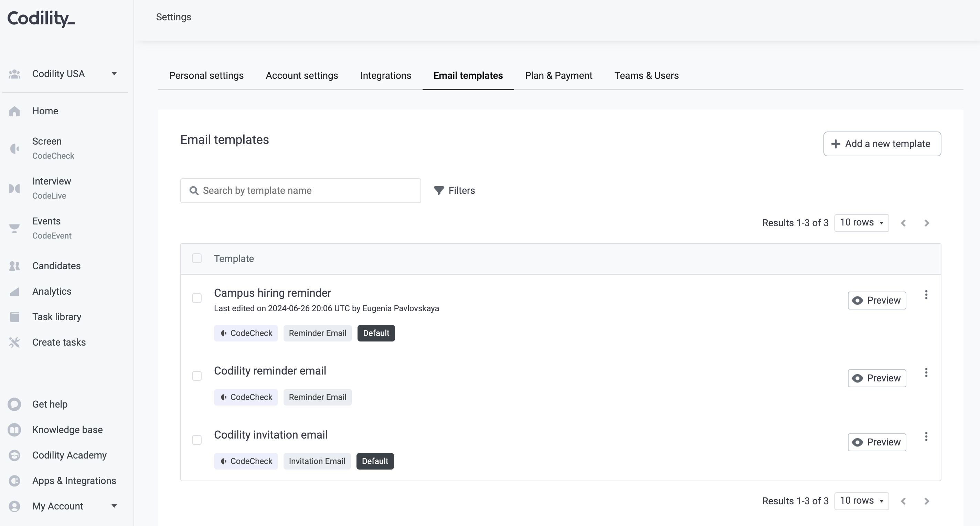
Task: Go to next page in top pagination
Action: pos(927,223)
